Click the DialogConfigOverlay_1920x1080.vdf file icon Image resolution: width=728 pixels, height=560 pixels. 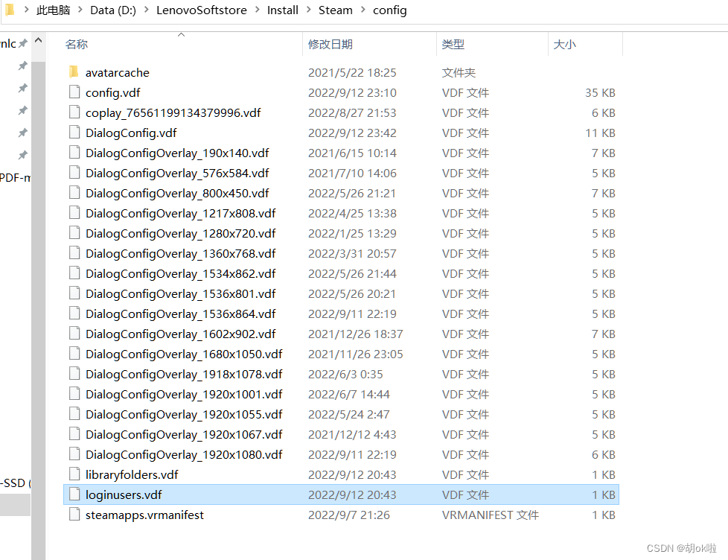tap(74, 454)
